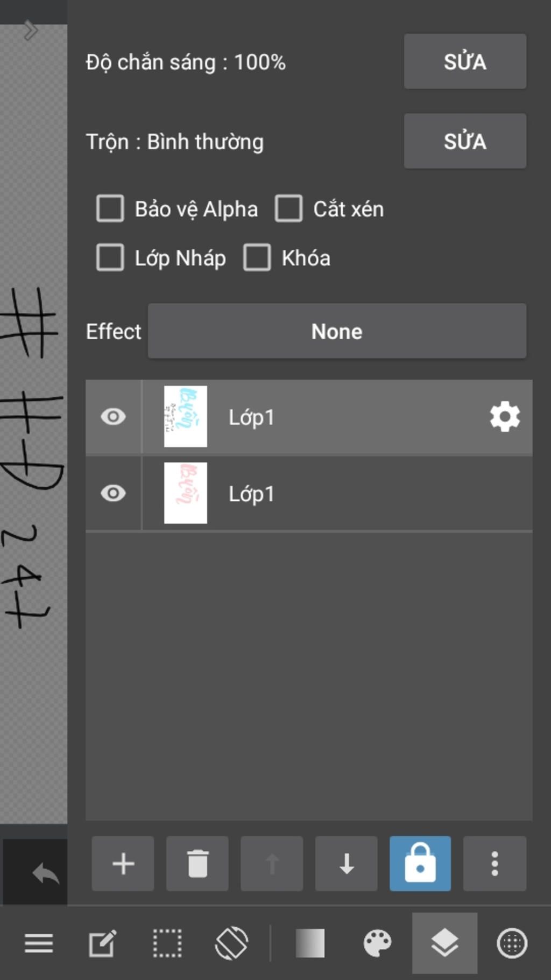Tap the blue lock icon button
The image size is (551, 980).
[420, 863]
